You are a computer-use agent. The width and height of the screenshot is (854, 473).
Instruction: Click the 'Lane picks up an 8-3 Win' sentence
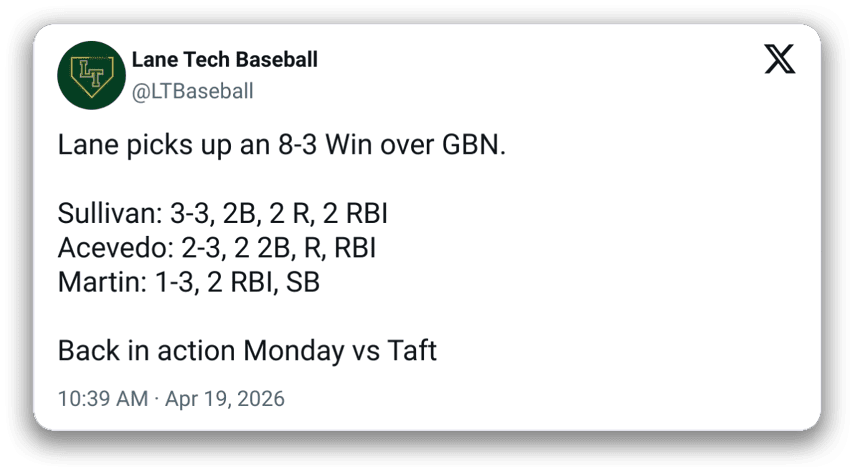[281, 146]
